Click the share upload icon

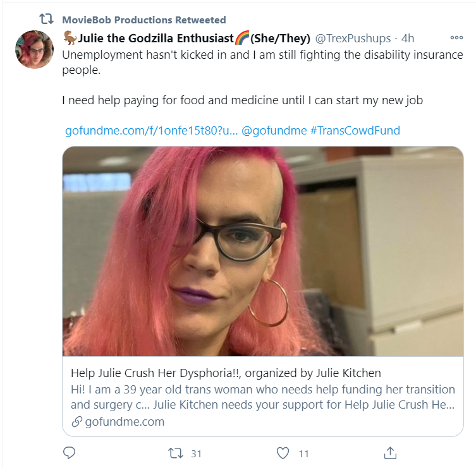click(390, 453)
